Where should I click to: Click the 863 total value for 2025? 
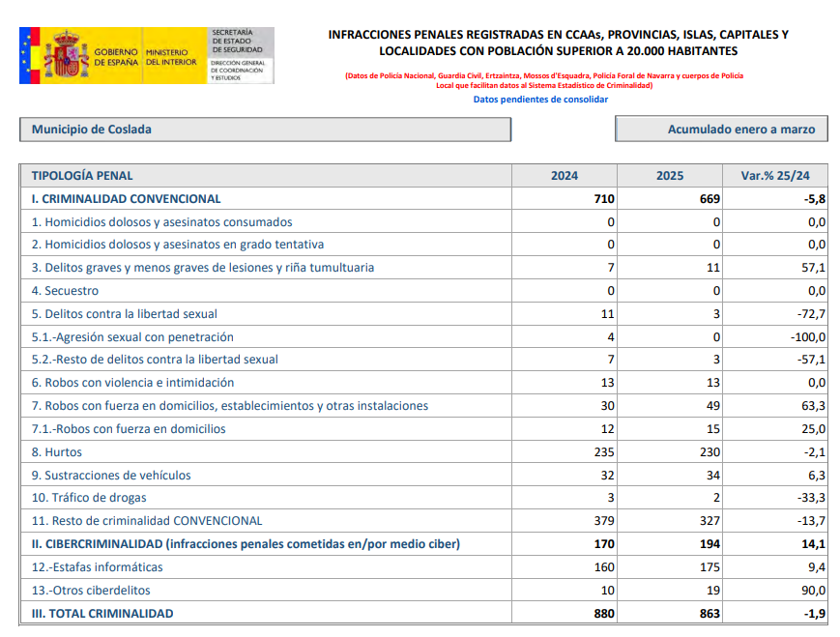710,614
